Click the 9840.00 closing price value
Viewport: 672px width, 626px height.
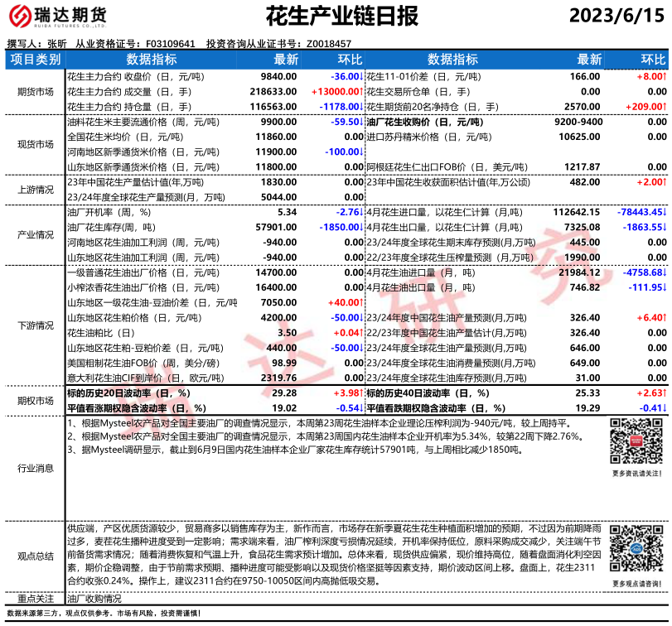(278, 76)
